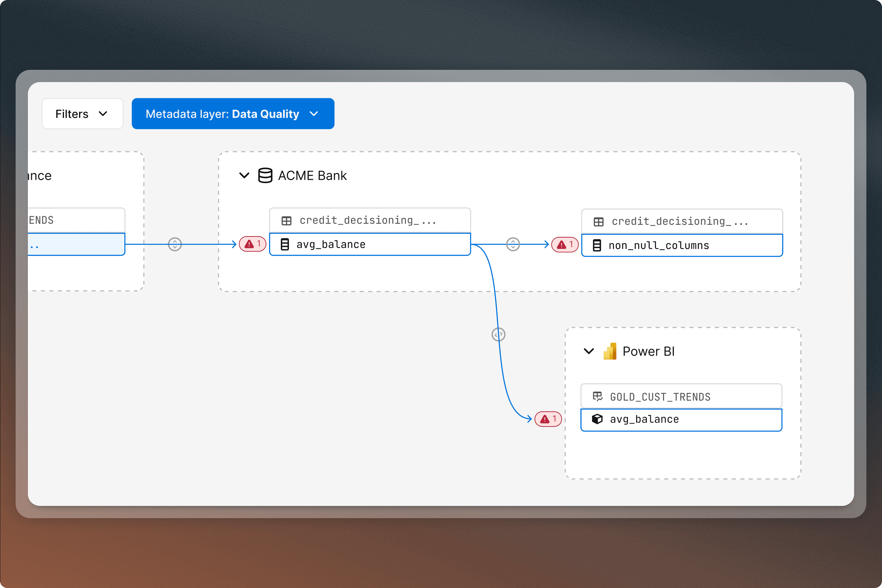Click the expand circle on the edge to non_null_columns
The image size is (882, 588).
click(x=513, y=244)
